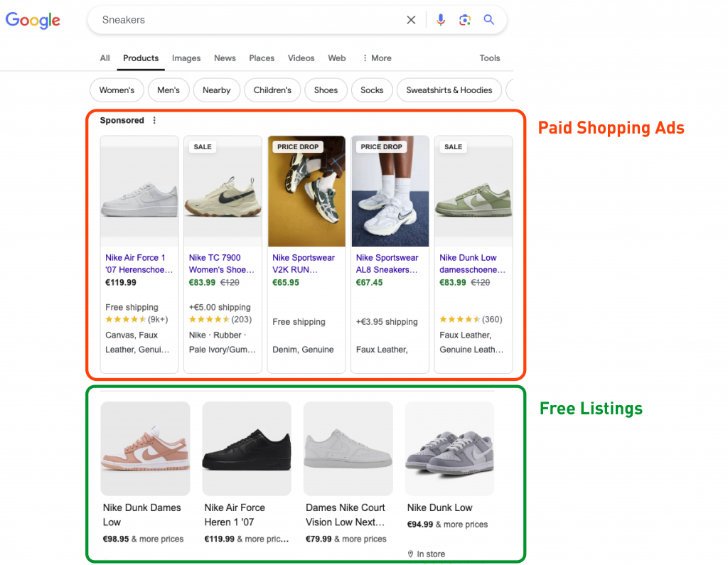Clear the search box with the X icon

coord(411,20)
